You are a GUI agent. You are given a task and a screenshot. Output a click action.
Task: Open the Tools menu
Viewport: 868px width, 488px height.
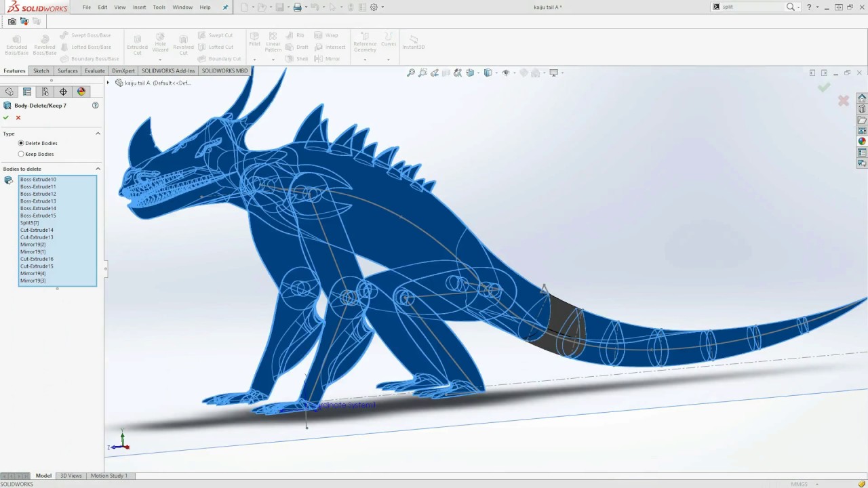[x=159, y=7]
